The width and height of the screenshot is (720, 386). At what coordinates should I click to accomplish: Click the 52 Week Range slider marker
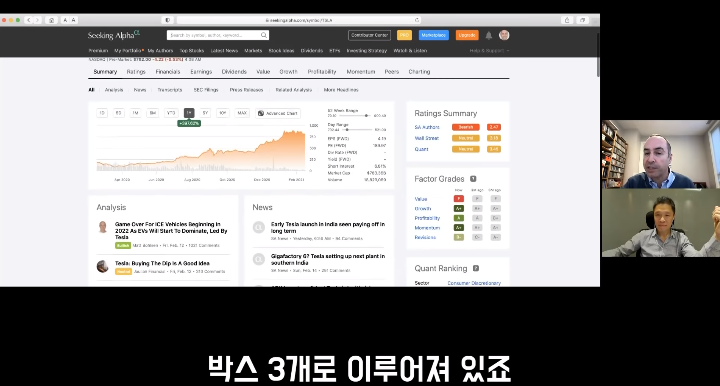366,116
